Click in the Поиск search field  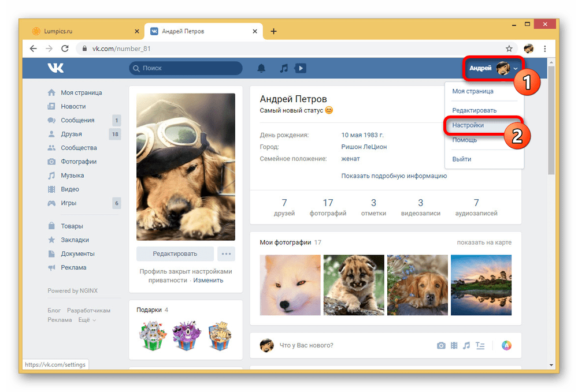click(x=186, y=68)
